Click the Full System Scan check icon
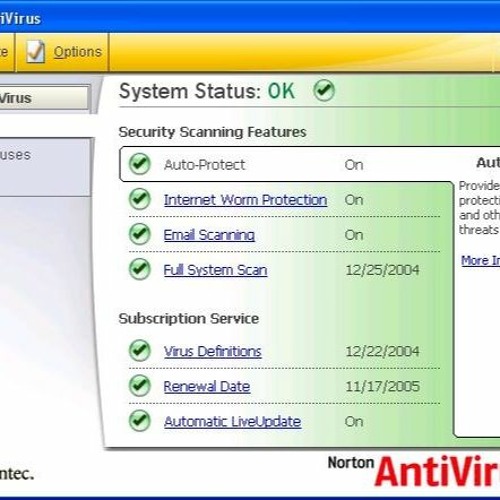 pyautogui.click(x=140, y=269)
